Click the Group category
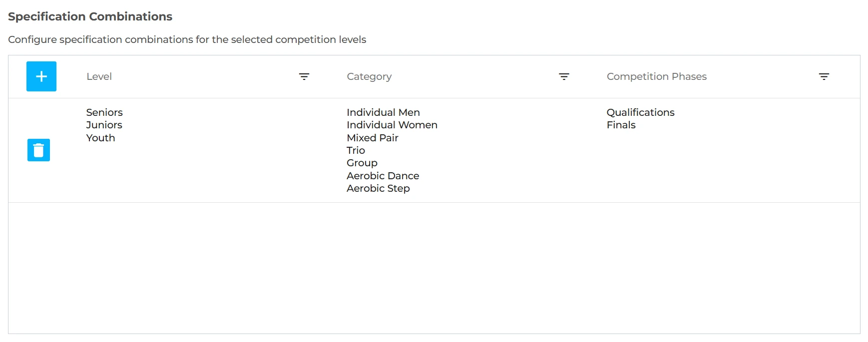The image size is (868, 342). click(362, 163)
